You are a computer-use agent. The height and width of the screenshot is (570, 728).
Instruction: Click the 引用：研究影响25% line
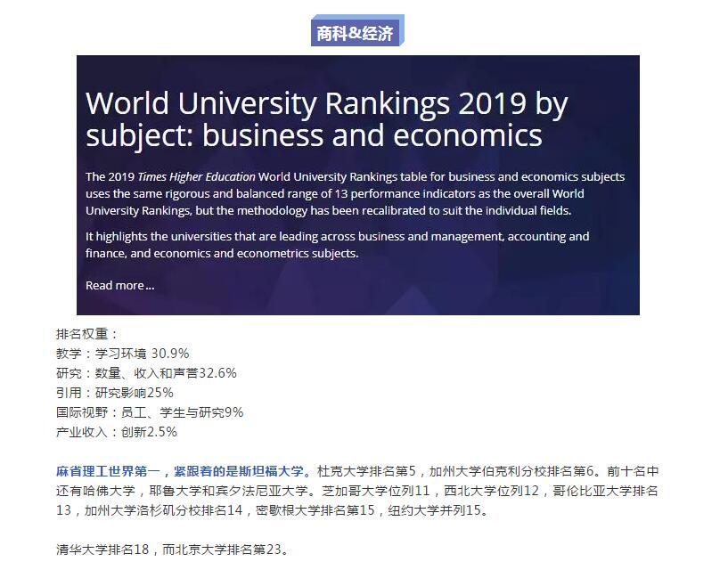pos(114,393)
